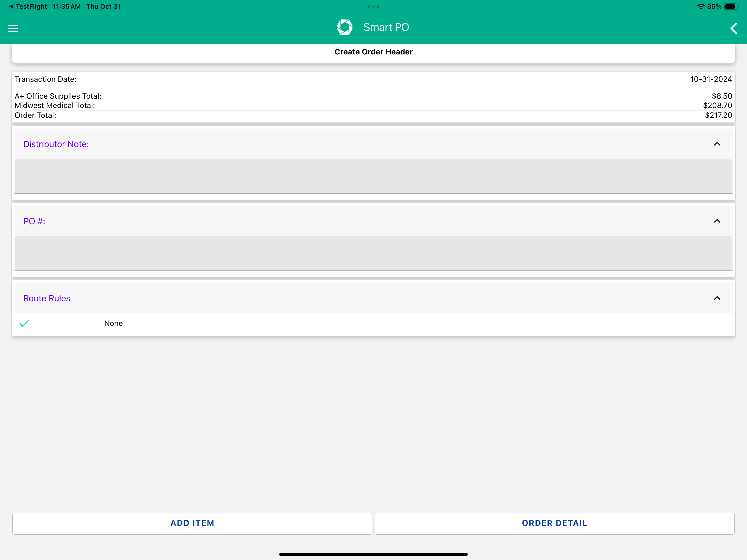
Task: Focus the PO # input field
Action: click(373, 253)
